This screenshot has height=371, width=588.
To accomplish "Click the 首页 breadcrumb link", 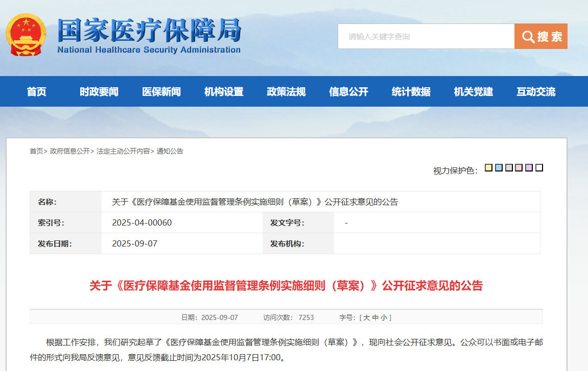I will (x=36, y=151).
